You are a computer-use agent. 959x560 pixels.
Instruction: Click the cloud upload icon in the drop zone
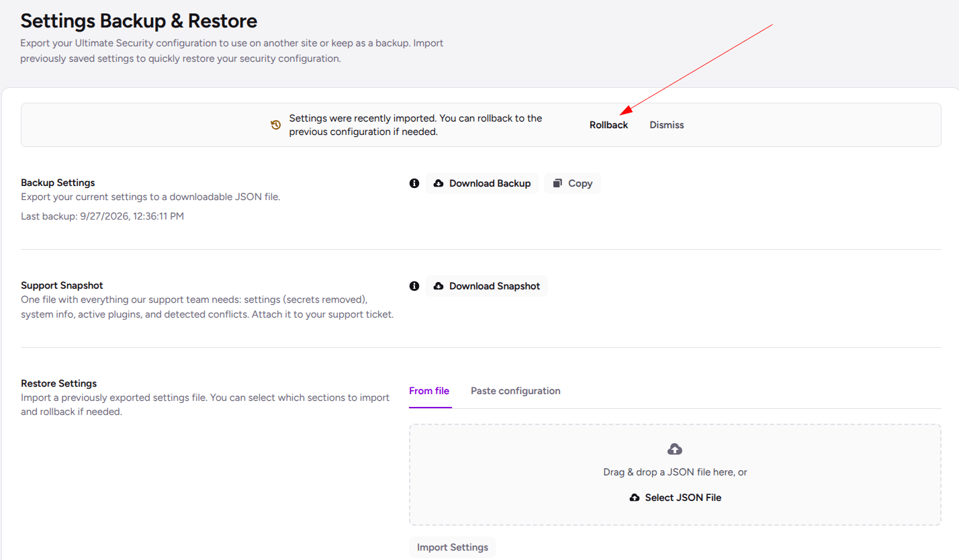coord(675,449)
